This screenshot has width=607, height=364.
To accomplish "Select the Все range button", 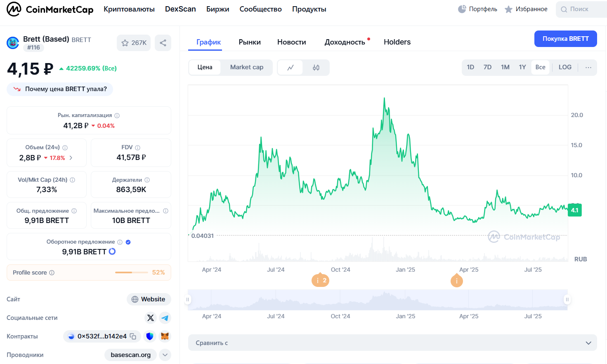I will click(541, 67).
